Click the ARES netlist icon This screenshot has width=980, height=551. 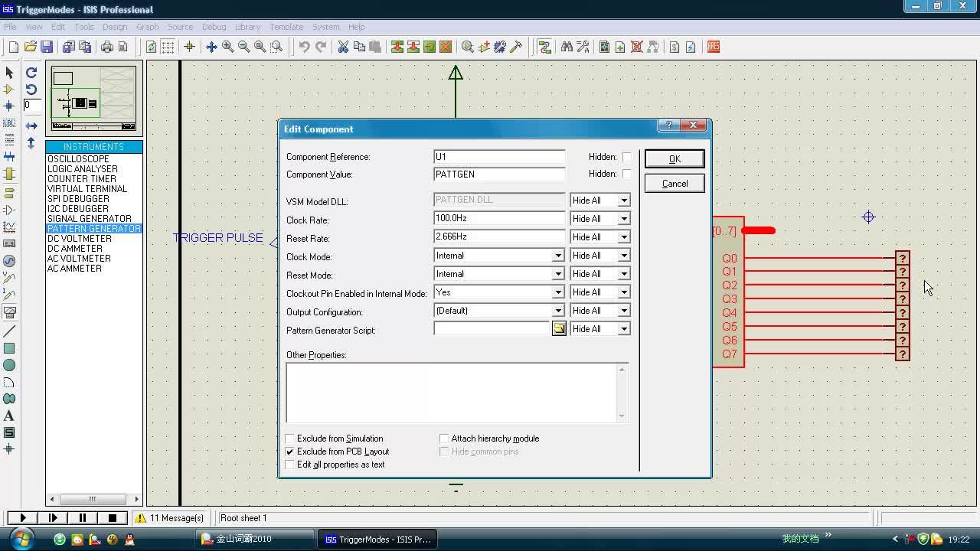point(714,47)
